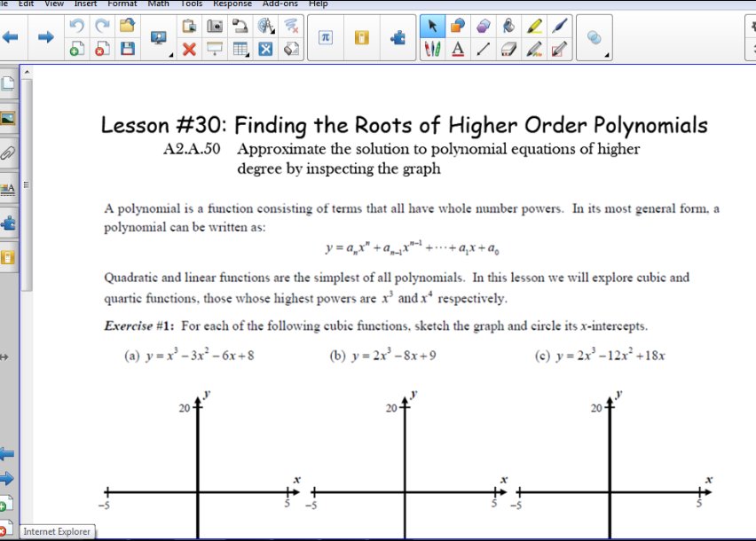Open the Gallery sidebar tab

point(7,118)
